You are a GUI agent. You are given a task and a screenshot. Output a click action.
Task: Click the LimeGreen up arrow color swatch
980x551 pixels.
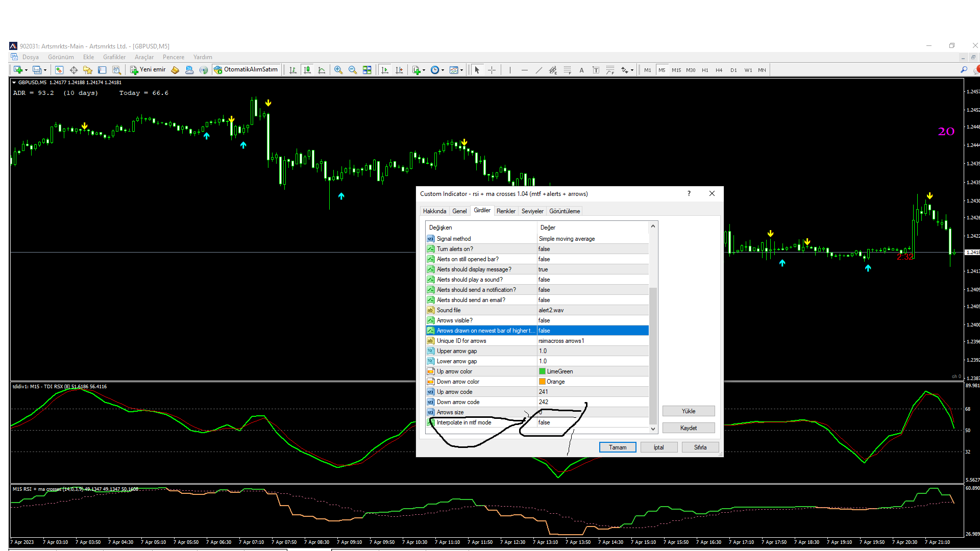(542, 371)
